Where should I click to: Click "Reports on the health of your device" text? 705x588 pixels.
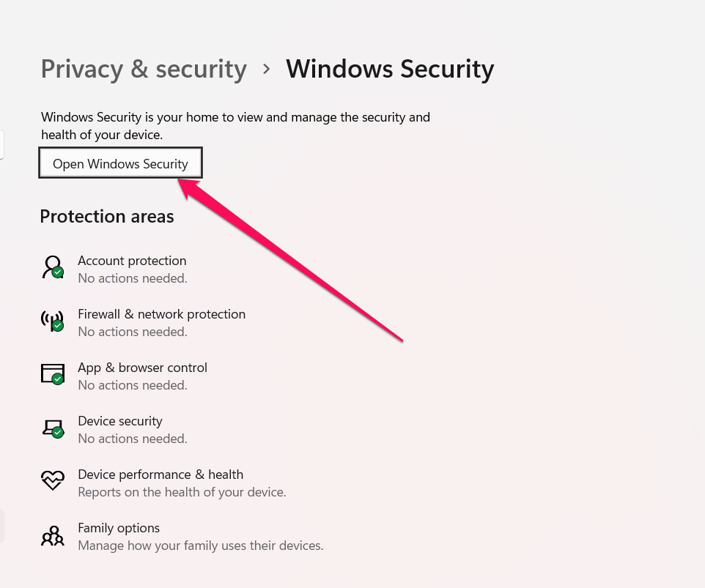coord(182,492)
